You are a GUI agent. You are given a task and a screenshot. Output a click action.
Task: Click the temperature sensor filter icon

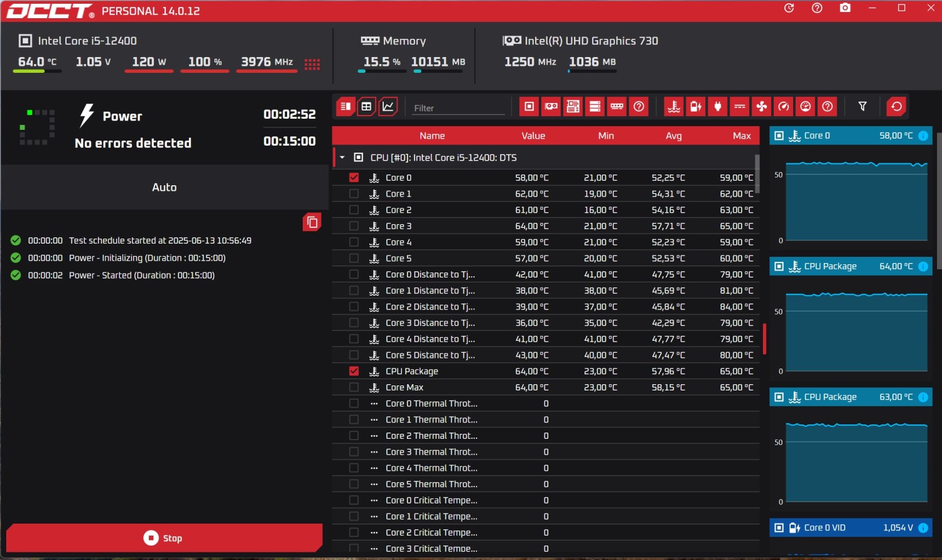point(674,107)
